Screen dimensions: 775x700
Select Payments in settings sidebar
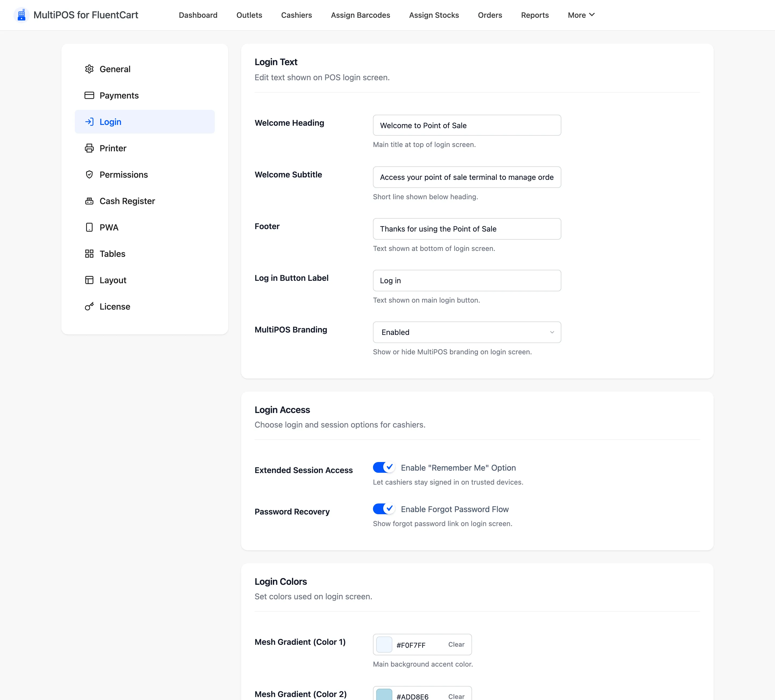145,95
